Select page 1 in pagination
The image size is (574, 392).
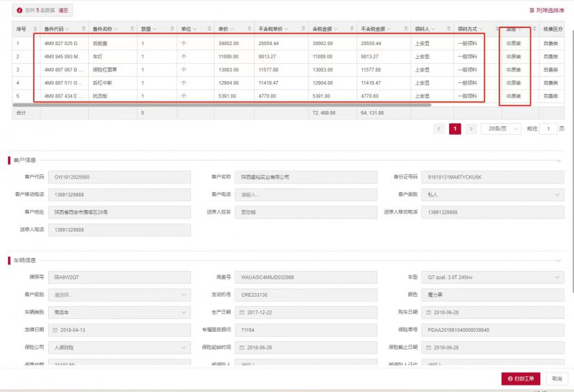tap(455, 129)
